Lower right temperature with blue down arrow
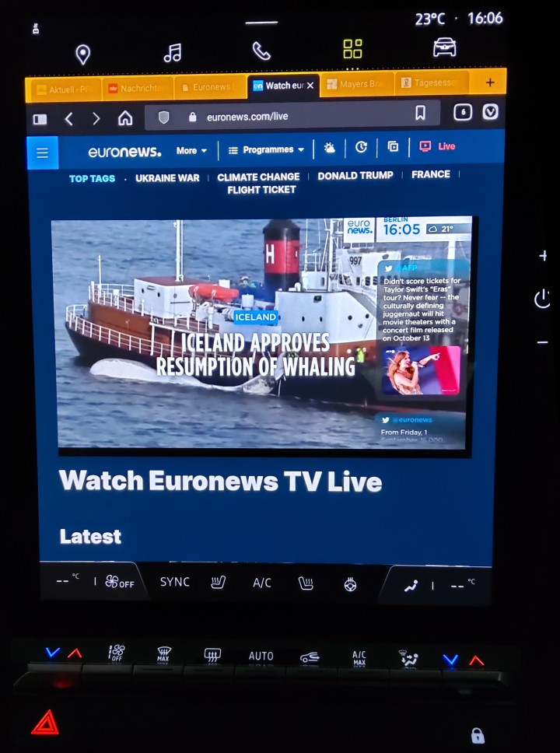Screen dimensions: 560x753 click(x=450, y=660)
